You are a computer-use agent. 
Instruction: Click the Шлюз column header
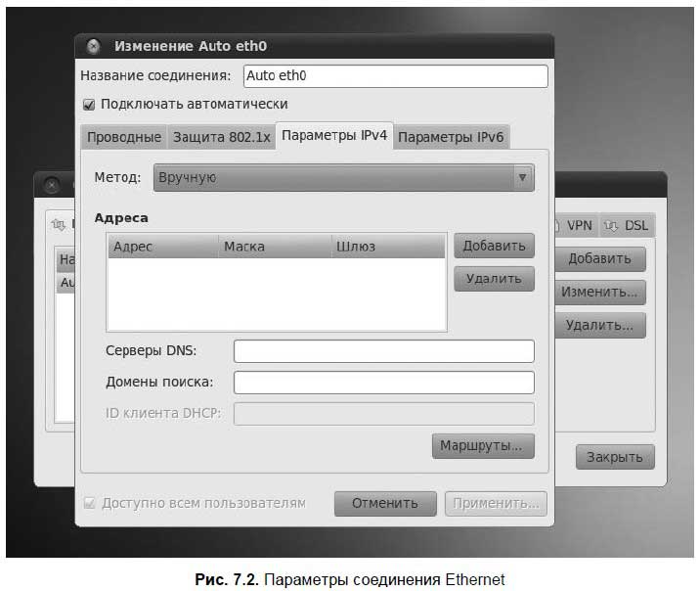tap(388, 247)
